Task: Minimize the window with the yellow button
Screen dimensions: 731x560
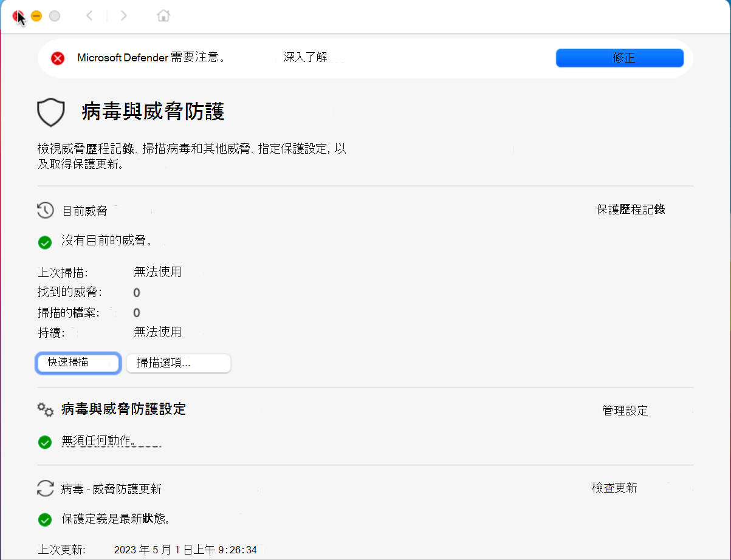Action: click(x=36, y=16)
